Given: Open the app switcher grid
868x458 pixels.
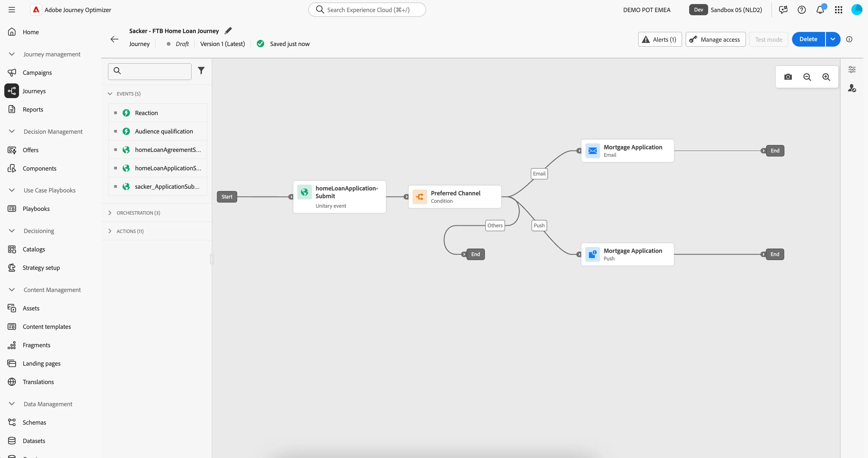Looking at the screenshot, I should click(x=839, y=10).
